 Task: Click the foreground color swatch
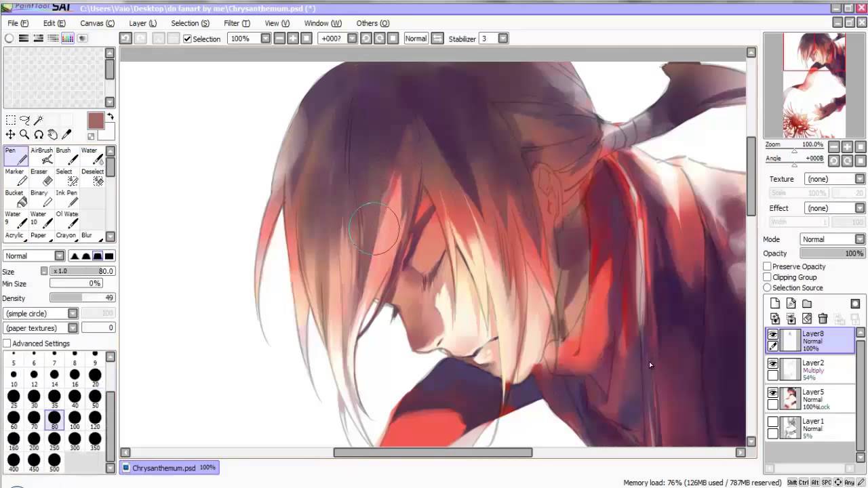point(96,121)
